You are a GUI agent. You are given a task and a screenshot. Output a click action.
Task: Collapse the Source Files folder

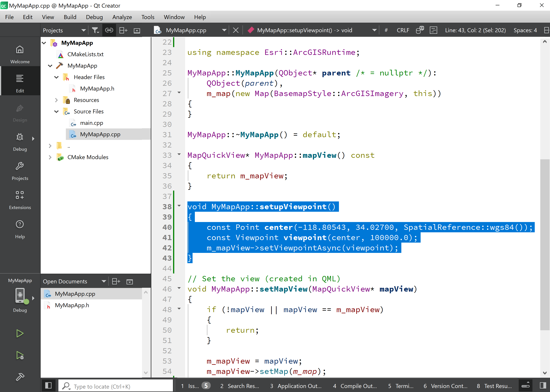point(56,111)
